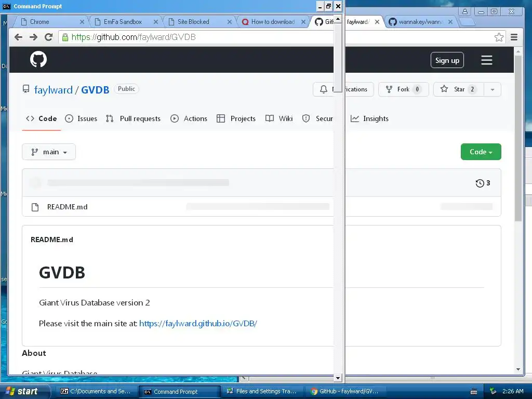The height and width of the screenshot is (399, 532).
Task: Switch to the How to download tab
Action: pyautogui.click(x=273, y=22)
